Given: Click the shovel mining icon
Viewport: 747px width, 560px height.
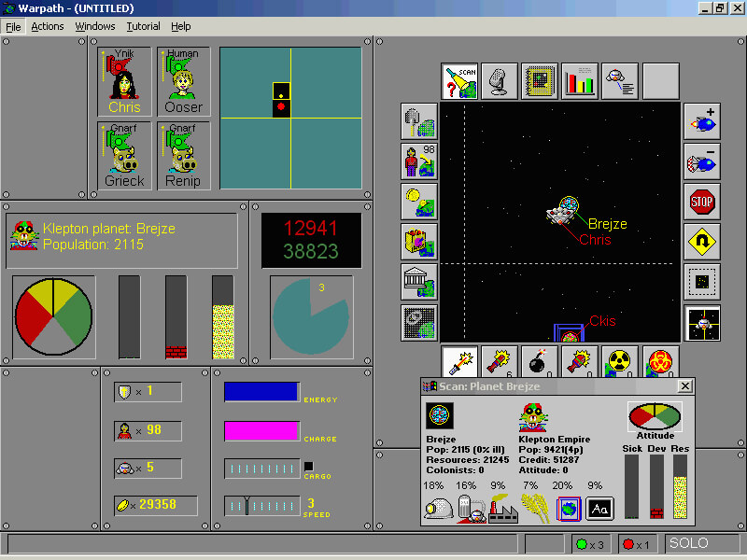Looking at the screenshot, I should point(418,121).
